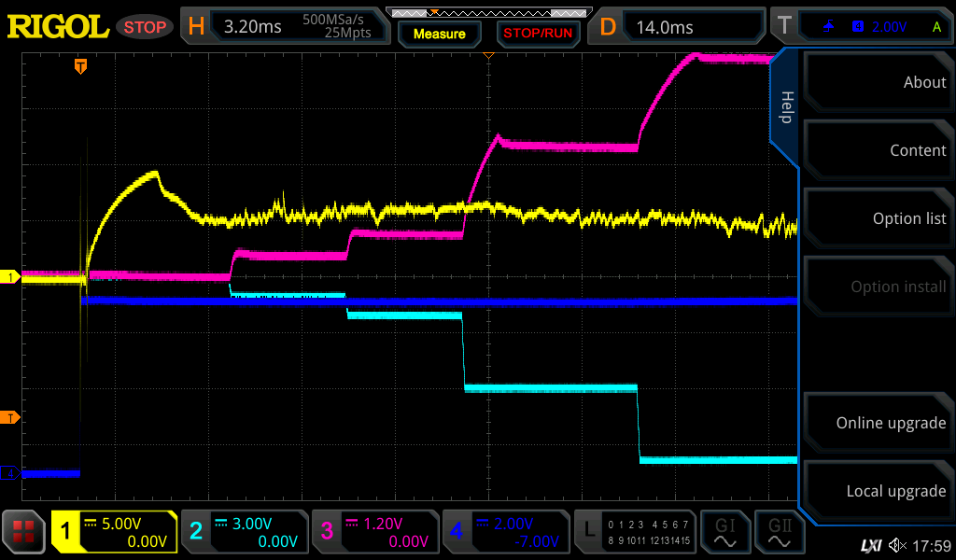Click the orange trigger level marker on left edge
The width and height of the screenshot is (956, 560).
pos(11,416)
